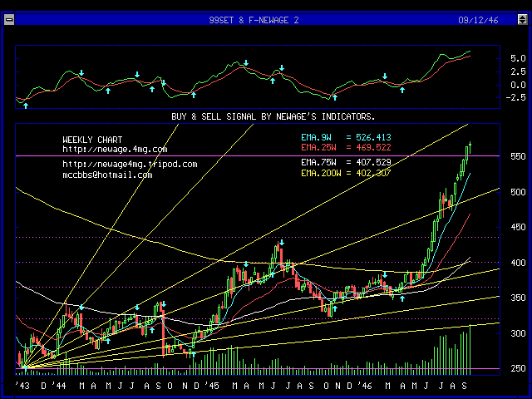
Task: Click the latest weekly candlestick above 550
Action: 470,148
